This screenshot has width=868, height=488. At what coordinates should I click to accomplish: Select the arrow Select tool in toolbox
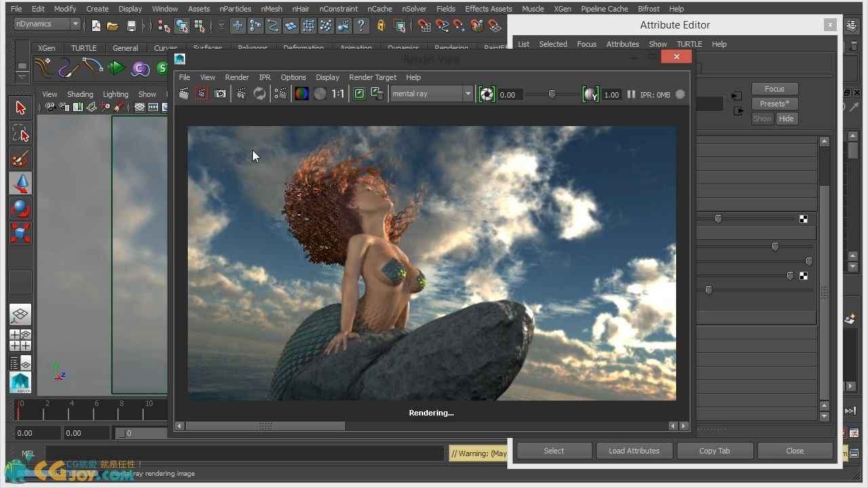20,108
